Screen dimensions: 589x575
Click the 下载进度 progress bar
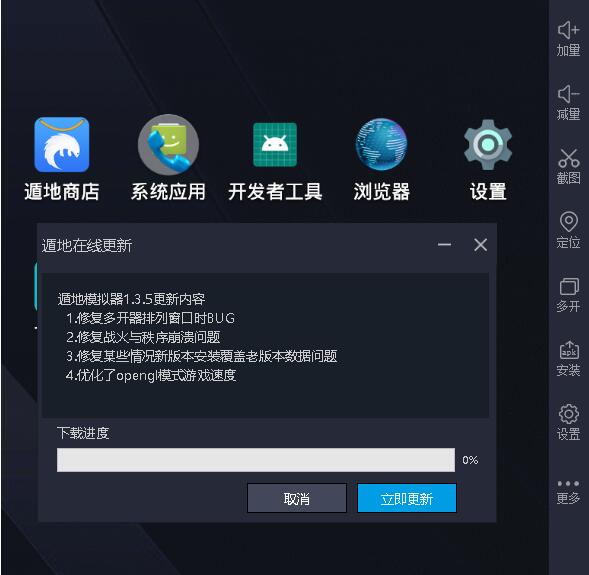(x=256, y=460)
